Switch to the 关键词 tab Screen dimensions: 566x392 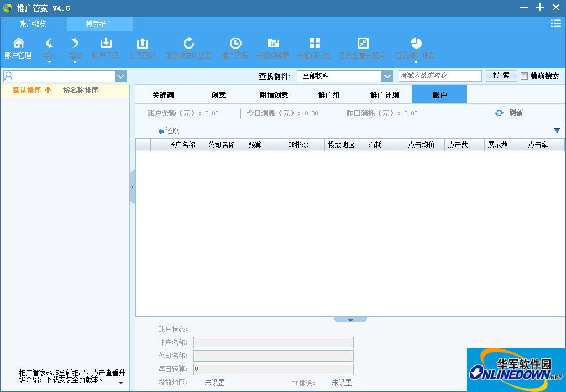click(x=163, y=95)
